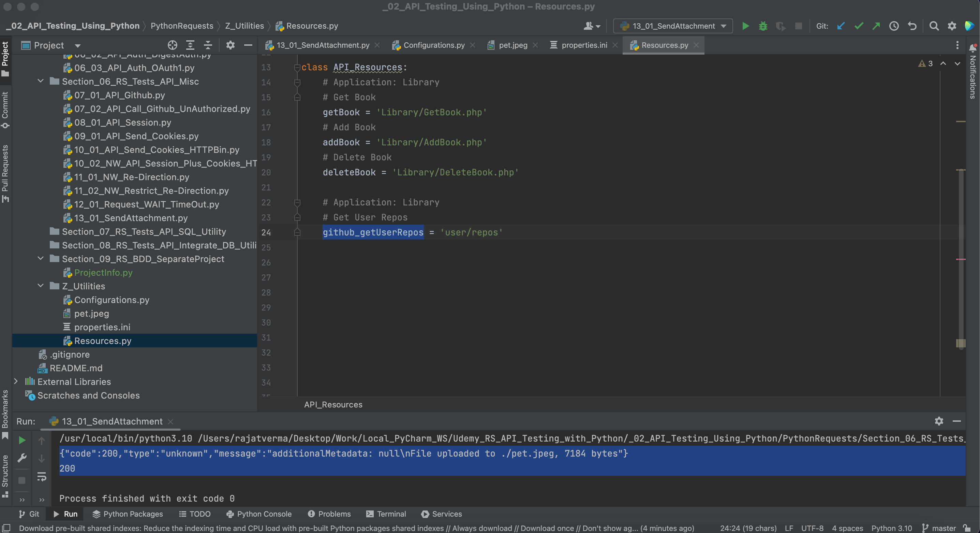
Task: Go to next highlighted warning arrow
Action: [x=957, y=63]
